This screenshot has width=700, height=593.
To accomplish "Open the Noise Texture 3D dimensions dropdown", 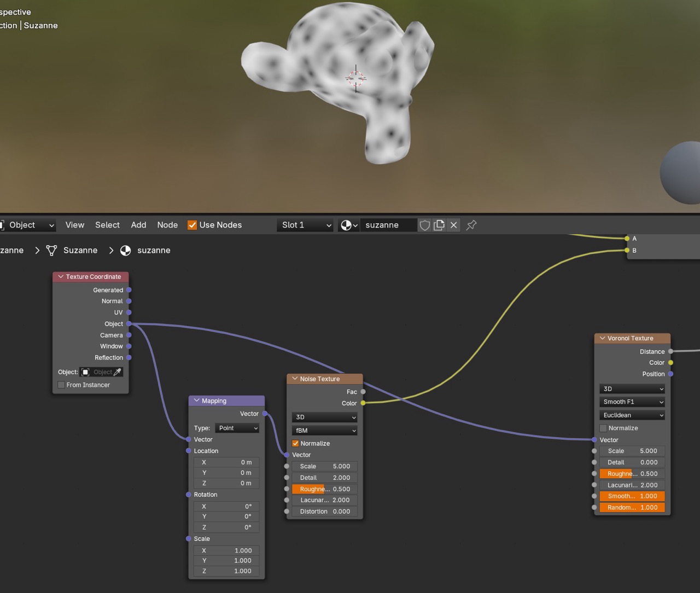I will (325, 417).
